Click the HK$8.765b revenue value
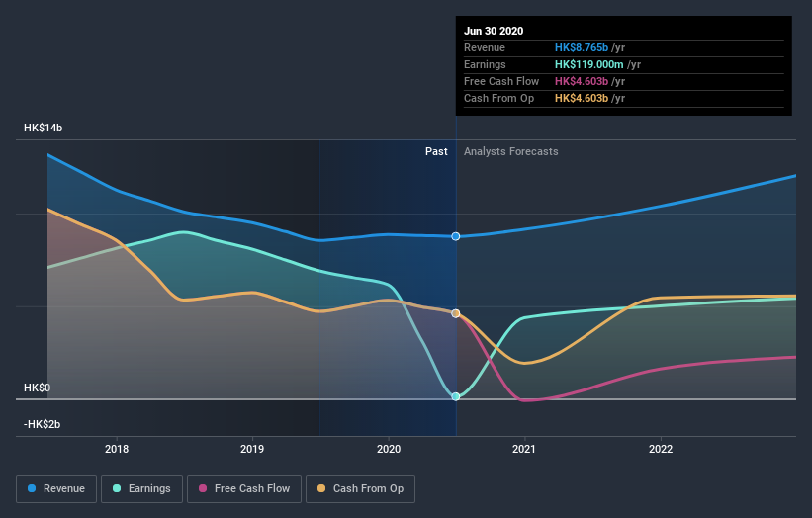The height and width of the screenshot is (518, 812). pyautogui.click(x=582, y=47)
